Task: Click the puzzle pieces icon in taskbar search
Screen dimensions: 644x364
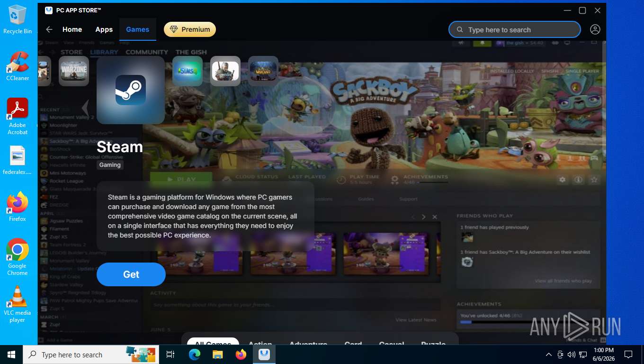Action: tap(141, 354)
